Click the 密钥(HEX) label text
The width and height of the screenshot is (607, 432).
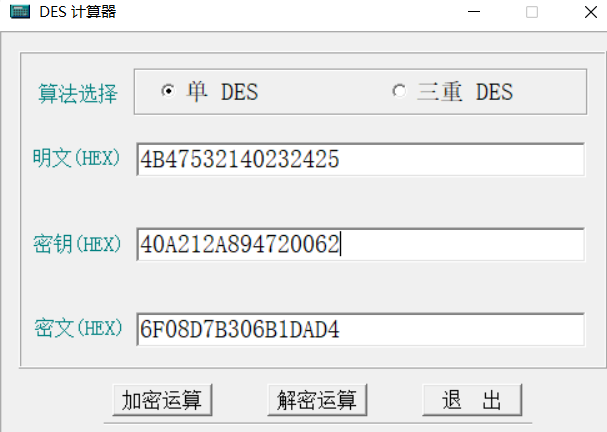pos(76,243)
